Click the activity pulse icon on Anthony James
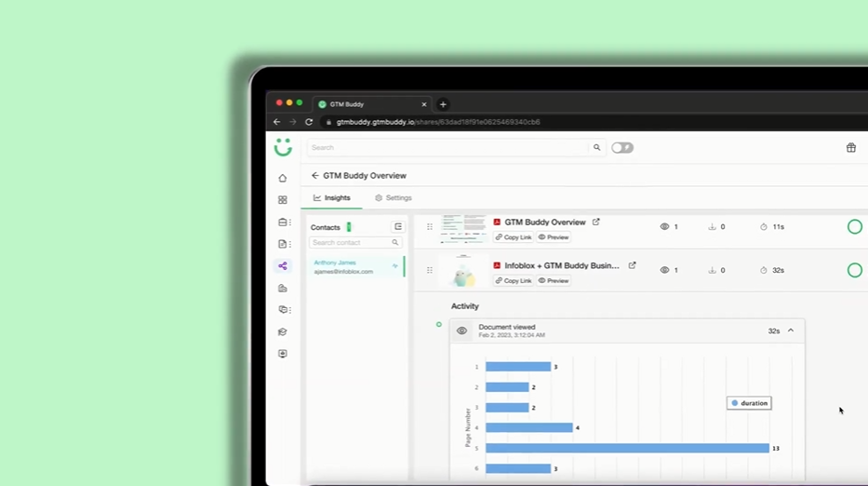 [395, 266]
